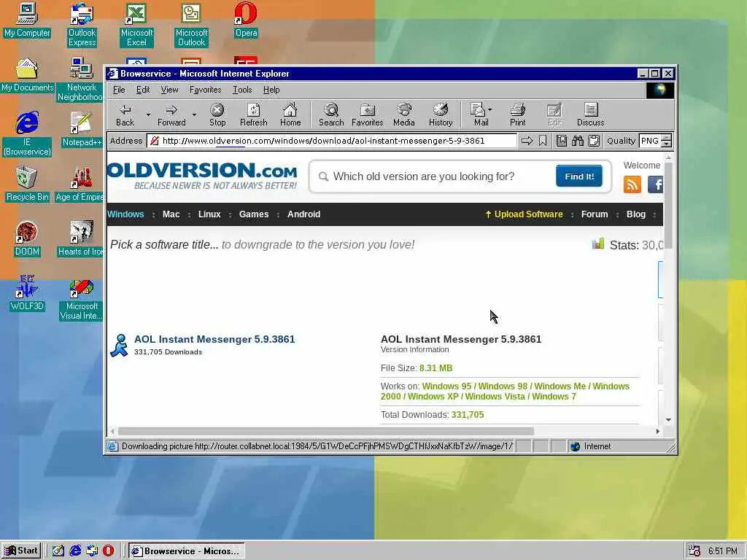747x560 pixels.
Task: Open the Upload Software link
Action: click(x=524, y=214)
